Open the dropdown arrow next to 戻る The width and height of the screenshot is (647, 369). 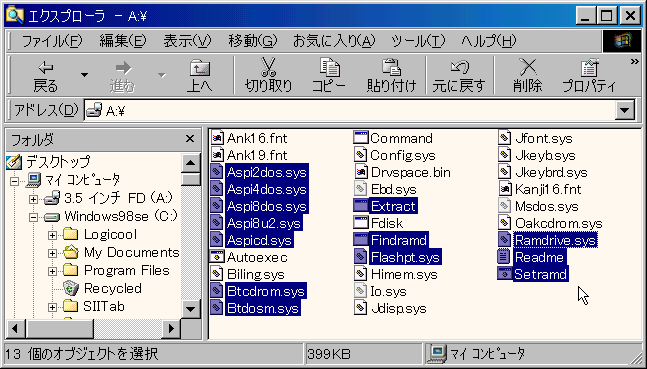tap(84, 75)
